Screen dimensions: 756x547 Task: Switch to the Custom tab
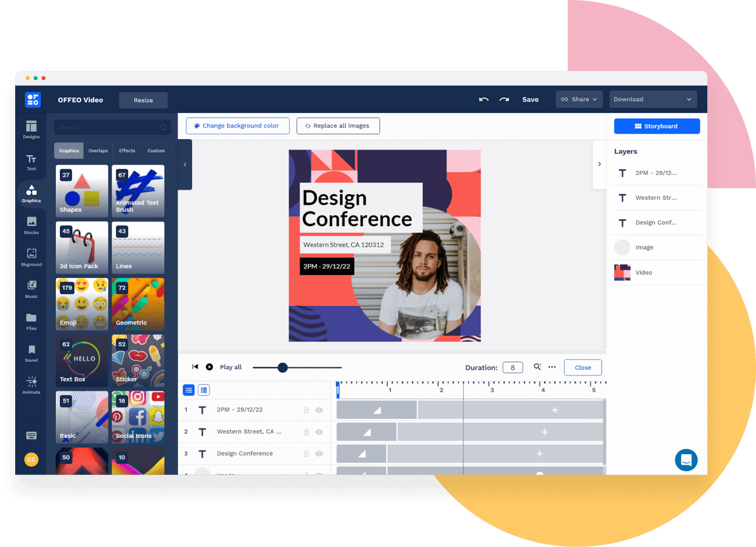(156, 151)
